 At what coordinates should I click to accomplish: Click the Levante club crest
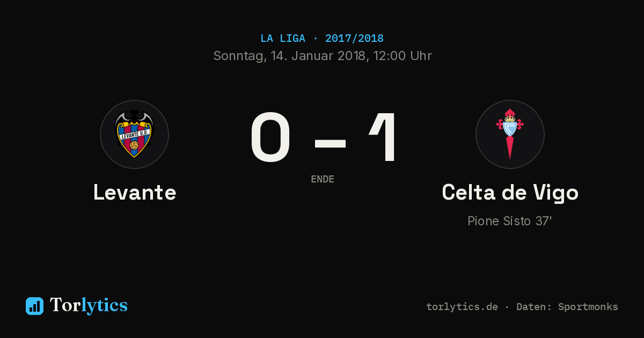coord(134,134)
